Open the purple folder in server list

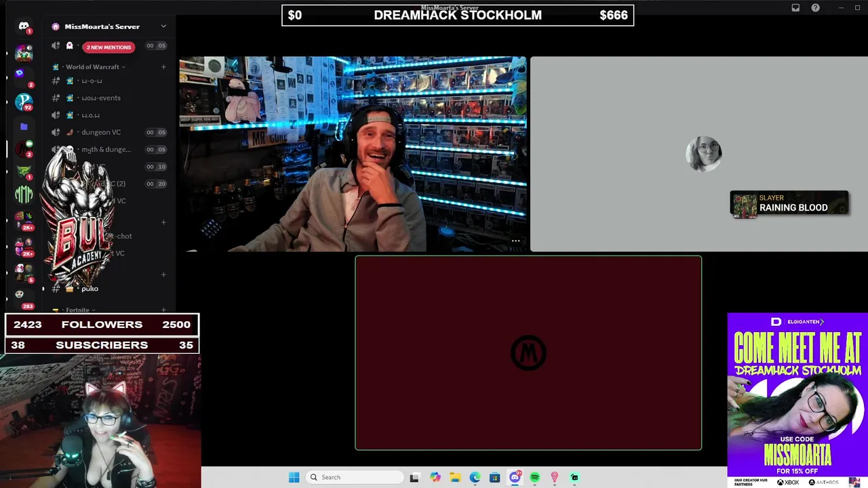24,126
